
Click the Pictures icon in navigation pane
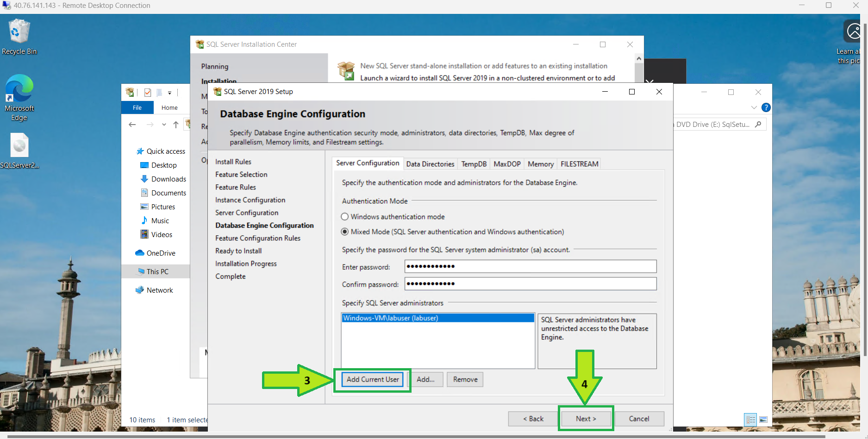click(144, 207)
